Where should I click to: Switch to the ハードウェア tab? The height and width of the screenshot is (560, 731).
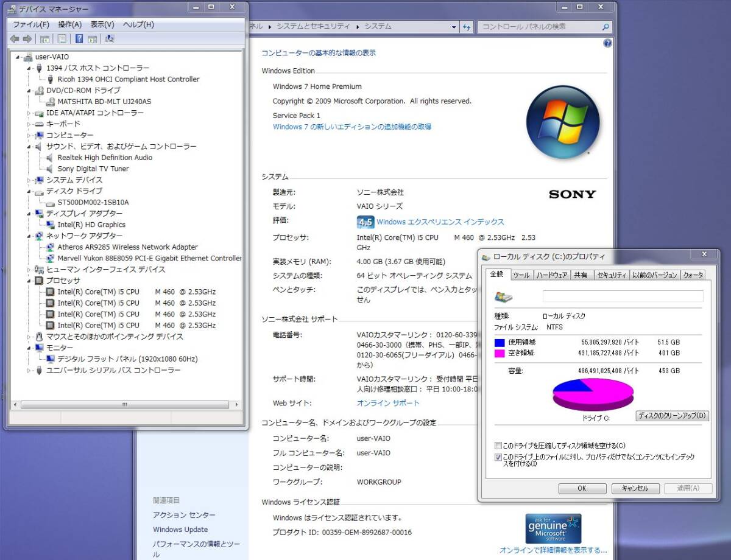pyautogui.click(x=552, y=275)
